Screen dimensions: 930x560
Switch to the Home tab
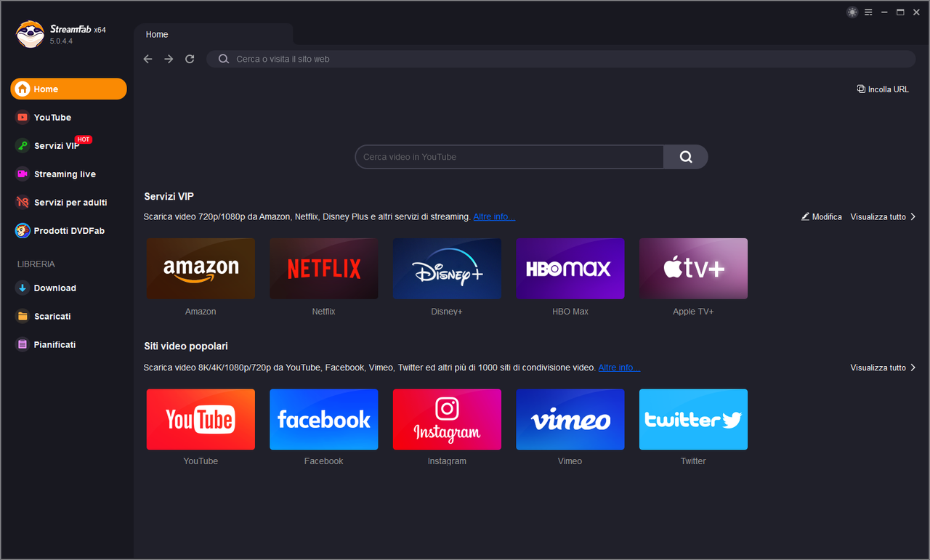pyautogui.click(x=214, y=34)
